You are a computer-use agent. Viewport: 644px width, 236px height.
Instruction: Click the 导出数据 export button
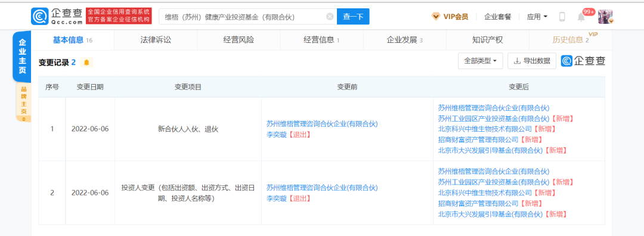532,61
